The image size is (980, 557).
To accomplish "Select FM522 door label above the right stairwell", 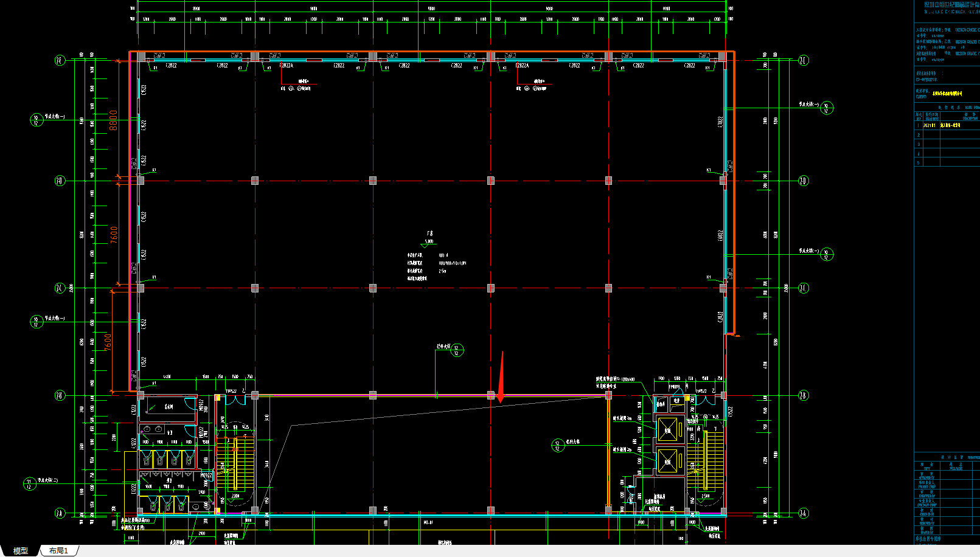I will coord(701,391).
